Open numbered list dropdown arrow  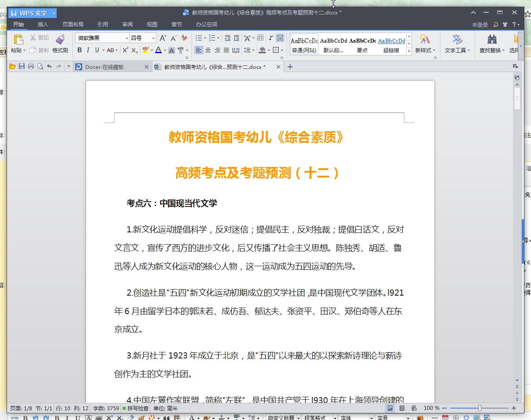(218, 38)
